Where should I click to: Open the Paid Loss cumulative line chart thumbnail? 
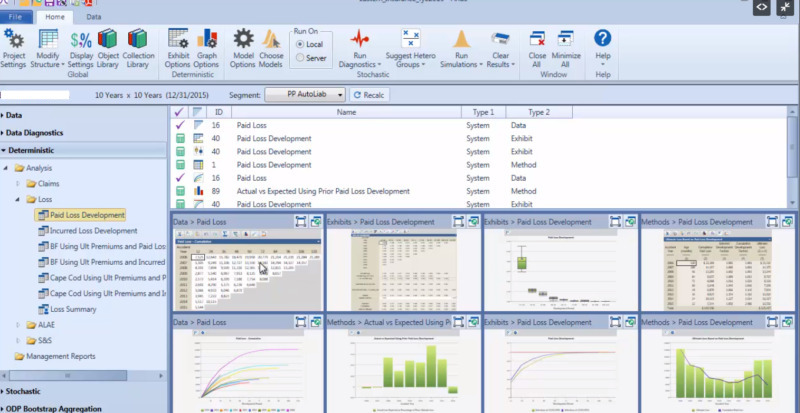pos(248,371)
